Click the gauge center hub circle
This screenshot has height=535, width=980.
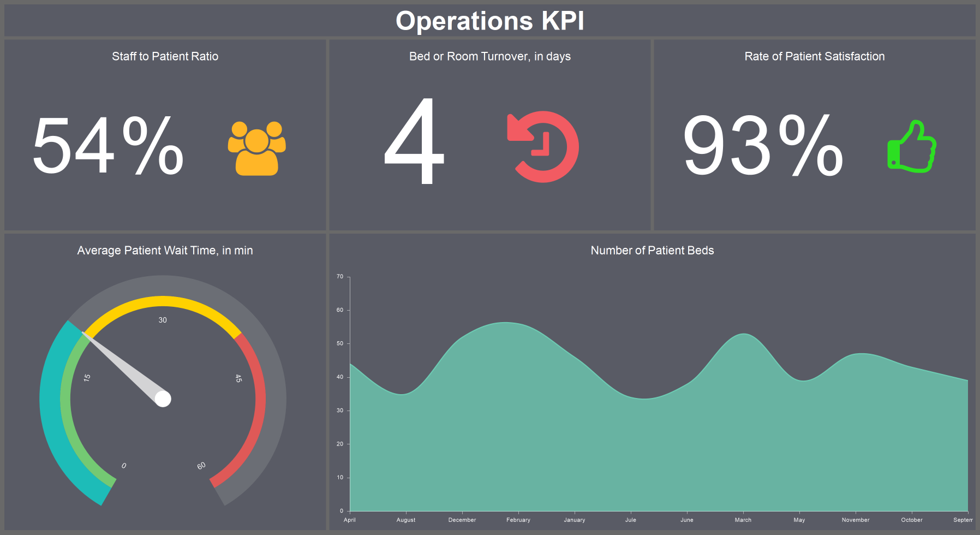coord(164,399)
